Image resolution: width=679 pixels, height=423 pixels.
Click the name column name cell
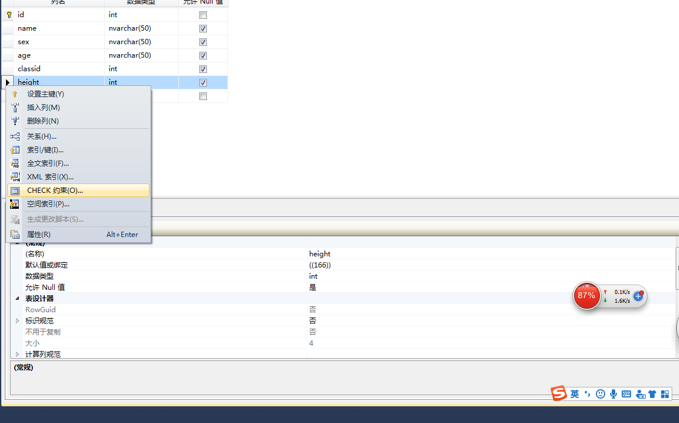pyautogui.click(x=59, y=28)
